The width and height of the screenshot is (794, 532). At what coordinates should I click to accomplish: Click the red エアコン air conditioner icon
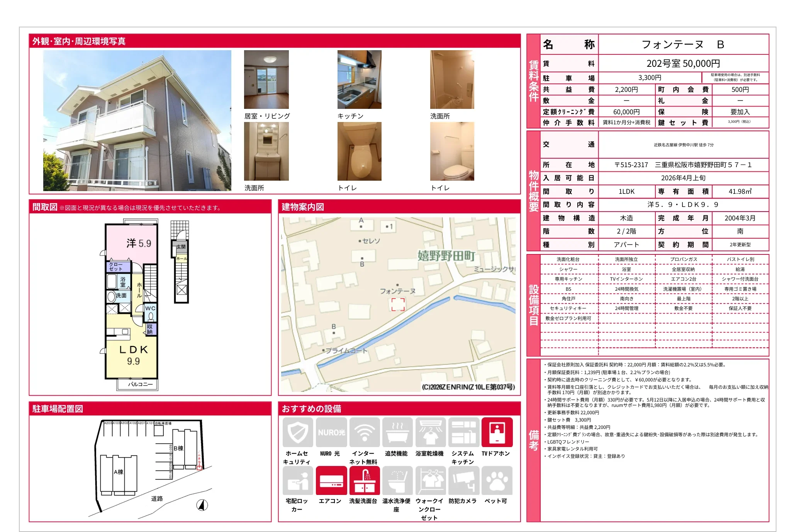(331, 481)
